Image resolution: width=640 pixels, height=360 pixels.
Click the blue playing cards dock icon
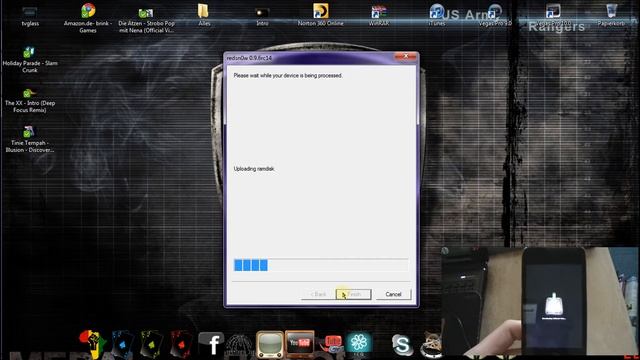click(x=123, y=344)
